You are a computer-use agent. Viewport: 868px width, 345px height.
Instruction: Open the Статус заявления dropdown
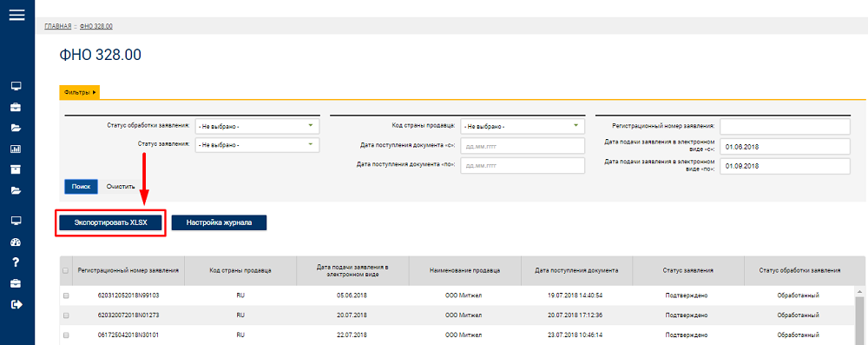pos(258,145)
